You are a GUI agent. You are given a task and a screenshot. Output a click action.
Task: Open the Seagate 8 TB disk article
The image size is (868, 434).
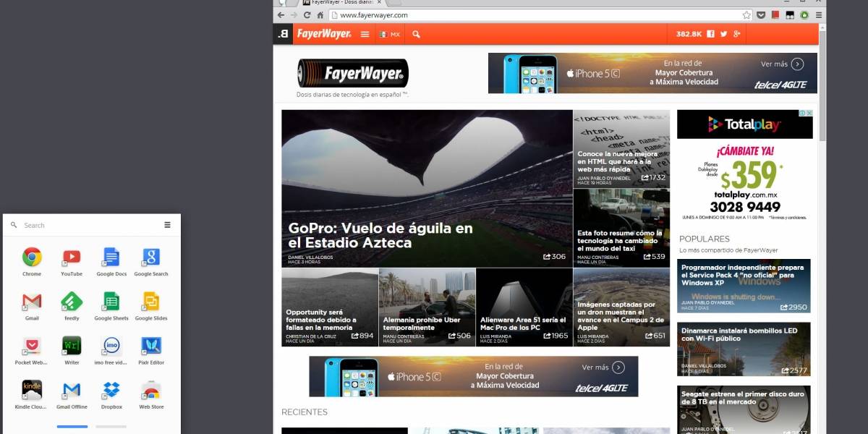tap(744, 409)
